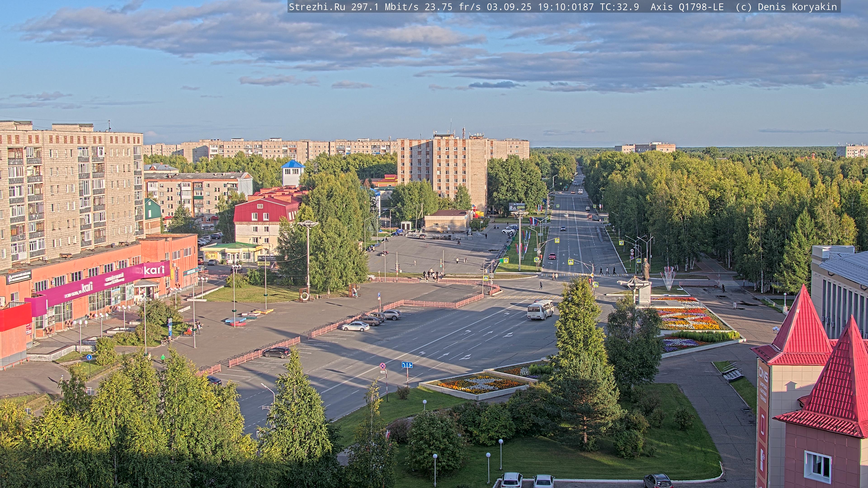Select the 297.1 Mbit/s bitrate readout
Viewport: 868px width, 488px height.
click(x=385, y=7)
